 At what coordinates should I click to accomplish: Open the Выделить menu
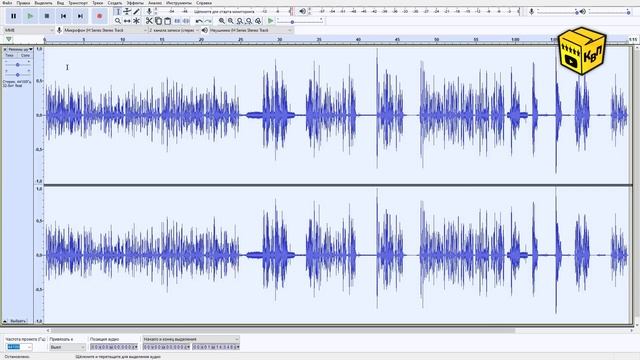pyautogui.click(x=43, y=3)
